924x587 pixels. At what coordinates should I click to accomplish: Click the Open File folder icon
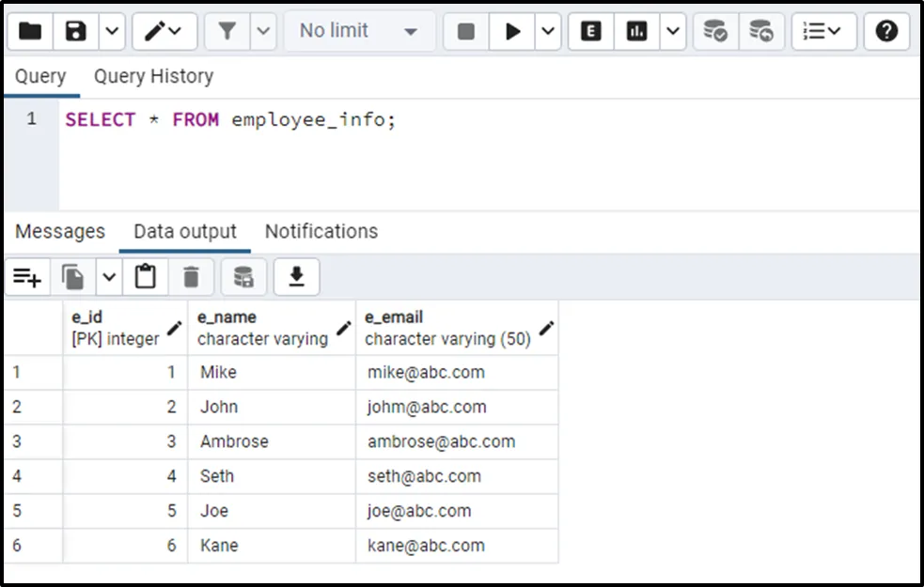point(30,31)
